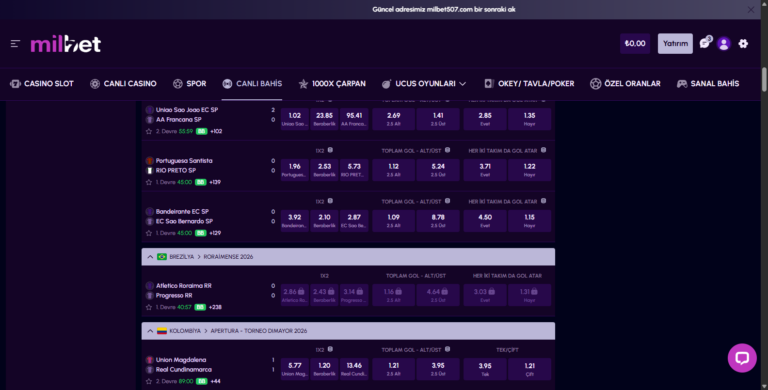Collapse the Kolombiya Apertura league
The image size is (768, 390).
(150, 331)
